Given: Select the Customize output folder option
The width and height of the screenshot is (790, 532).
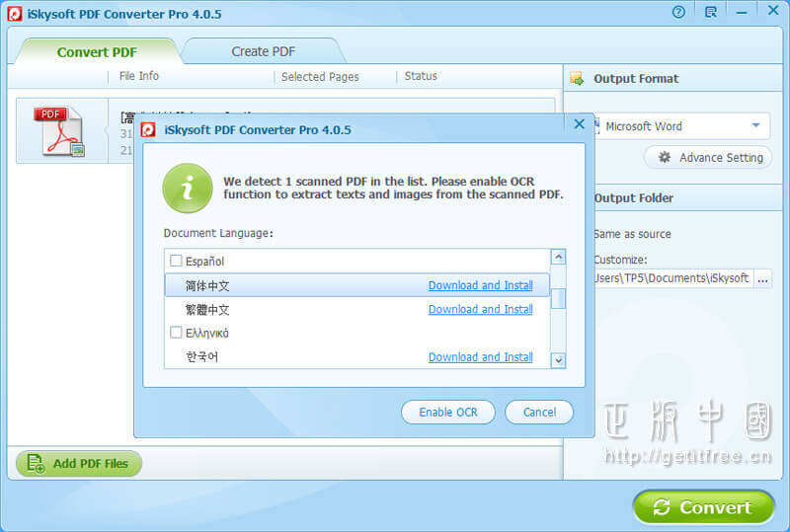Looking at the screenshot, I should pos(621,260).
